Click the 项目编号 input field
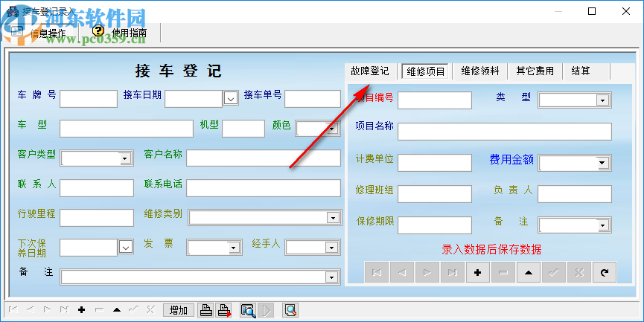 tap(435, 100)
